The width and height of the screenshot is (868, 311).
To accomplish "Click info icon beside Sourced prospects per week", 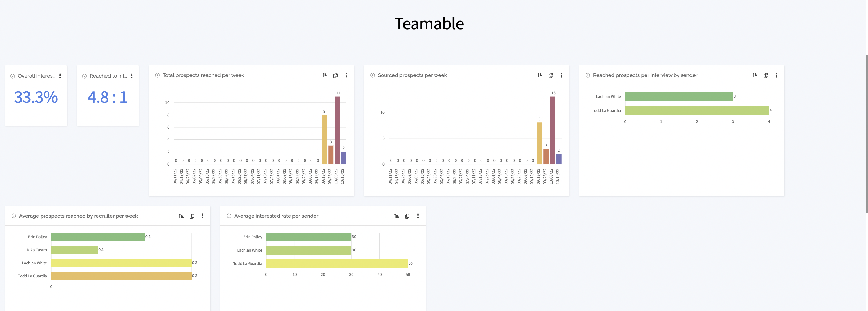I will pos(372,75).
